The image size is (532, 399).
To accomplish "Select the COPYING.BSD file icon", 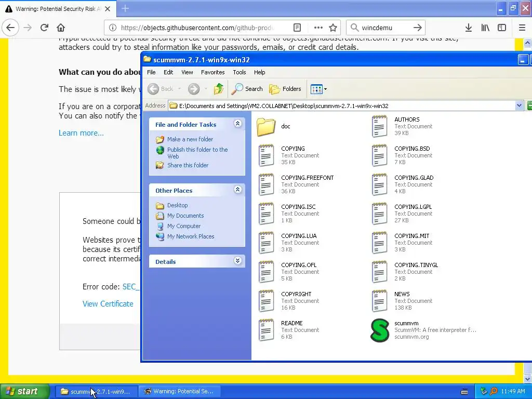I will [x=379, y=155].
